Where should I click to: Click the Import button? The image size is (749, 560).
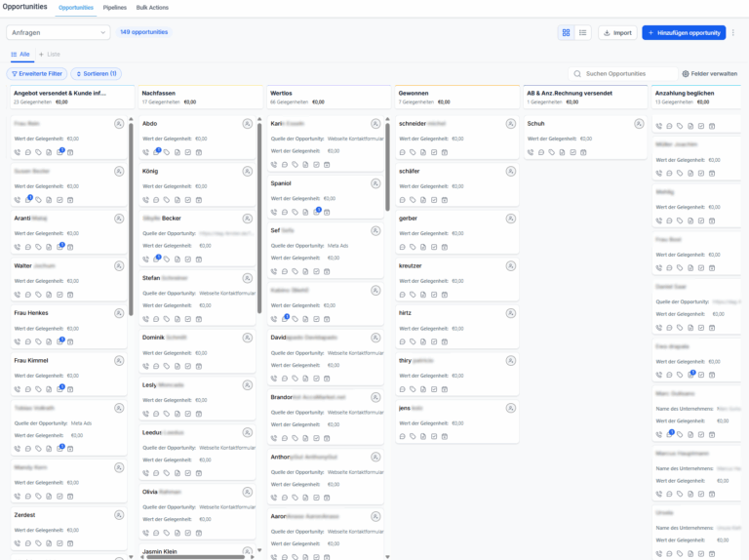(x=616, y=32)
